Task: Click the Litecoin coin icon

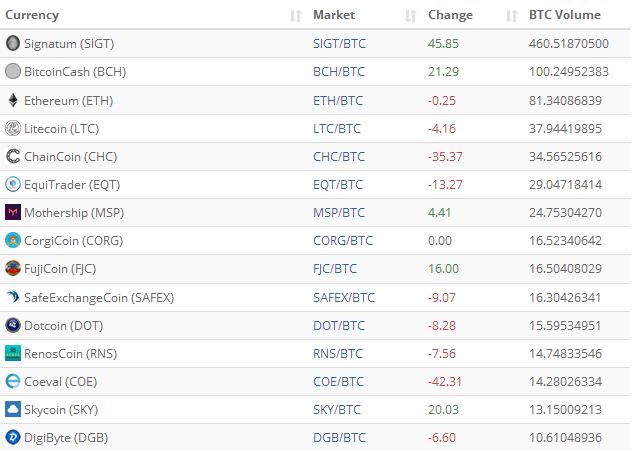Action: [x=13, y=128]
